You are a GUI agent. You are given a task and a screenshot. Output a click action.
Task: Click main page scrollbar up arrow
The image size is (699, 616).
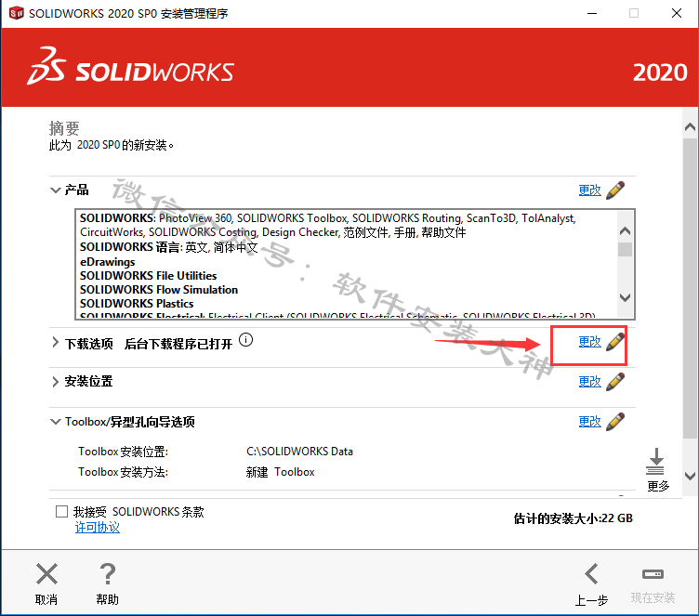pyautogui.click(x=690, y=127)
